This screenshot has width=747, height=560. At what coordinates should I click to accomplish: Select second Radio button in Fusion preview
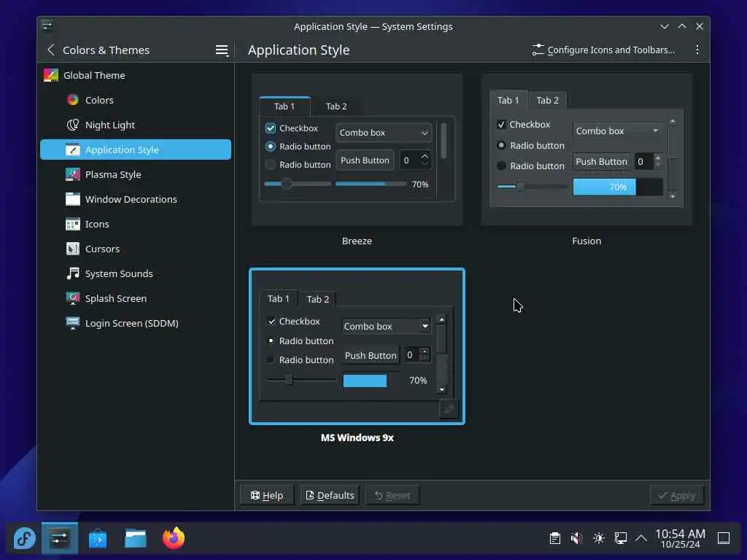[x=501, y=166]
